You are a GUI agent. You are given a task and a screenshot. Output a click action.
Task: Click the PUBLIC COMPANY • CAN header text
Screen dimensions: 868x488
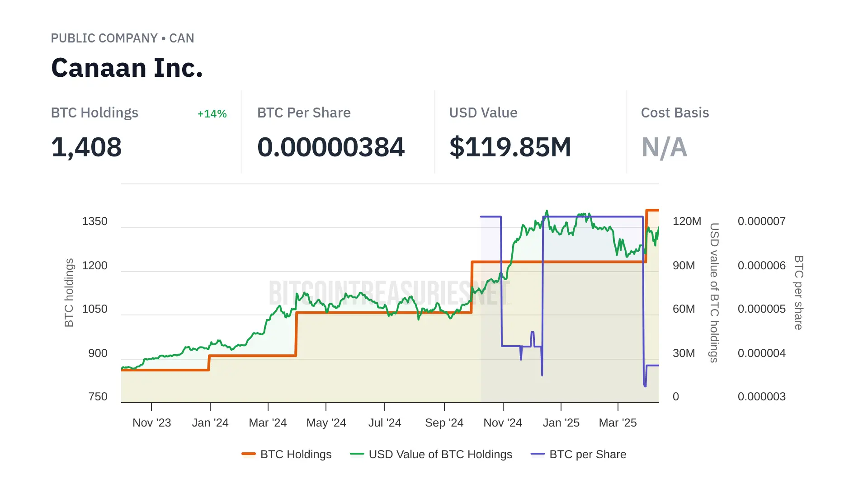123,38
